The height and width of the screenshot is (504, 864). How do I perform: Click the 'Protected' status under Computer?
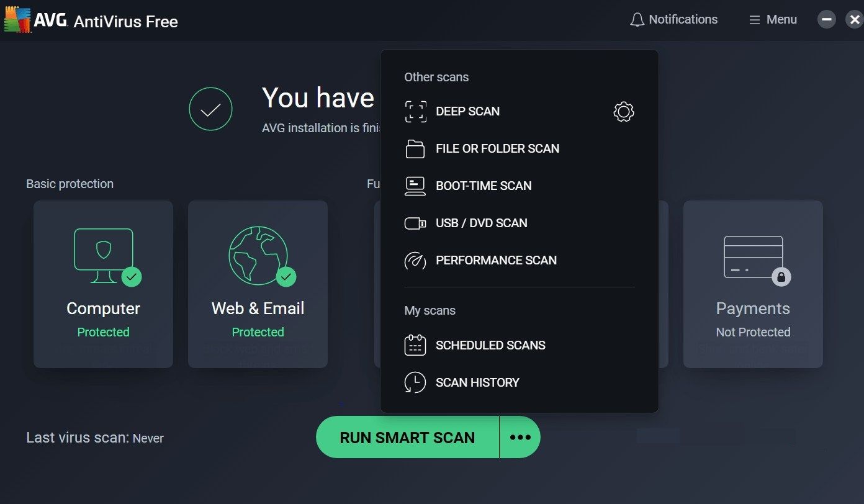coord(104,333)
